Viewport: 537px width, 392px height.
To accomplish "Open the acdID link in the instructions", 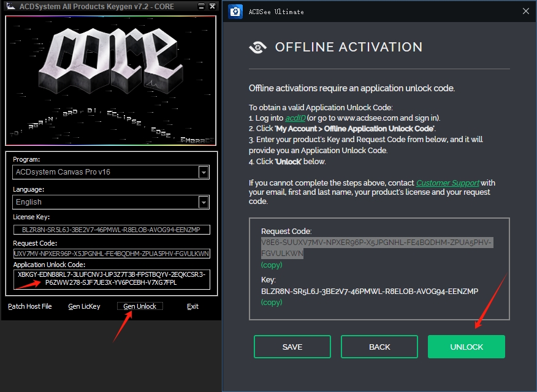I will pos(295,118).
